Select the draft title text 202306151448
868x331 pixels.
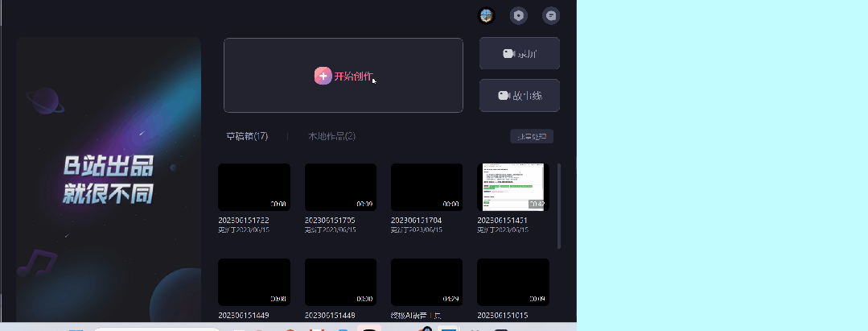click(330, 316)
